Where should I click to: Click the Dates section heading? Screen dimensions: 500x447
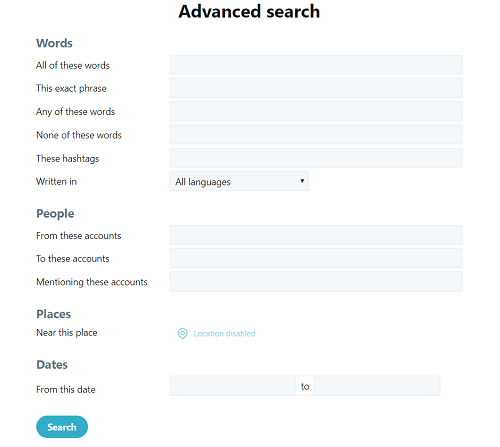pos(52,364)
